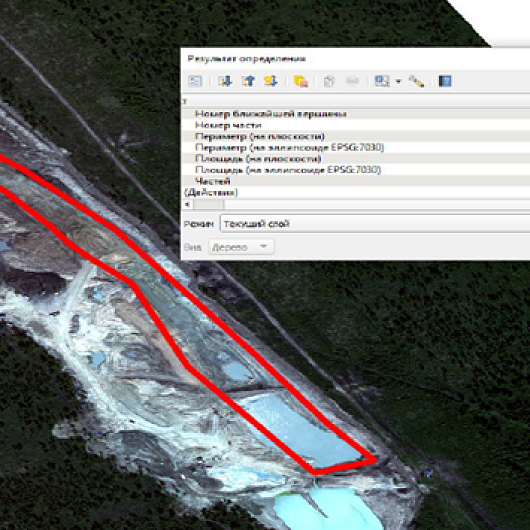This screenshot has height=530, width=530.
Task: Click the '(Действия)' tree entry
Action: click(x=211, y=192)
